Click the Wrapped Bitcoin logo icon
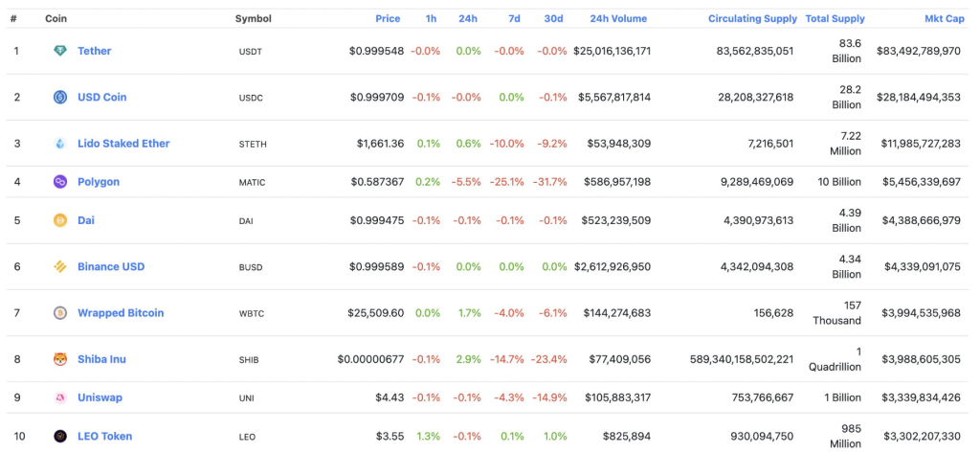This screenshot has height=453, width=980. pos(60,313)
